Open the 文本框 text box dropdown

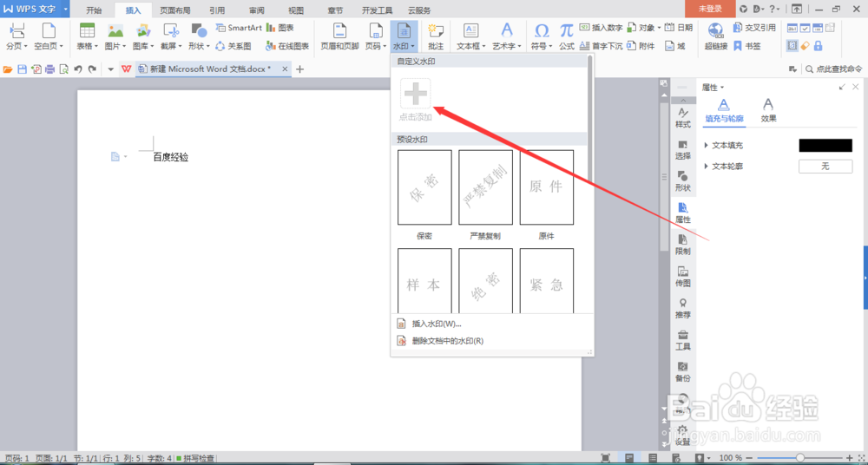(471, 37)
